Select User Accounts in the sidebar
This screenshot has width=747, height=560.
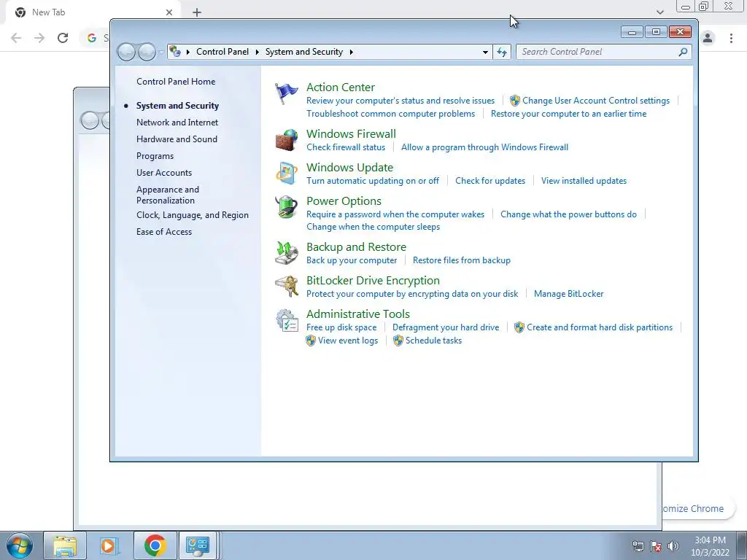[x=164, y=173]
